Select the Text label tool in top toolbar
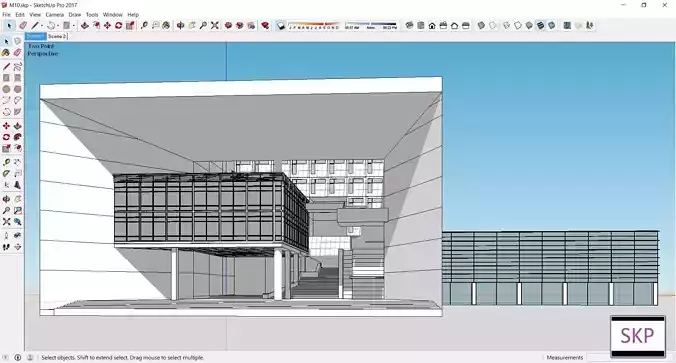This screenshot has width=676, height=363. [155, 26]
